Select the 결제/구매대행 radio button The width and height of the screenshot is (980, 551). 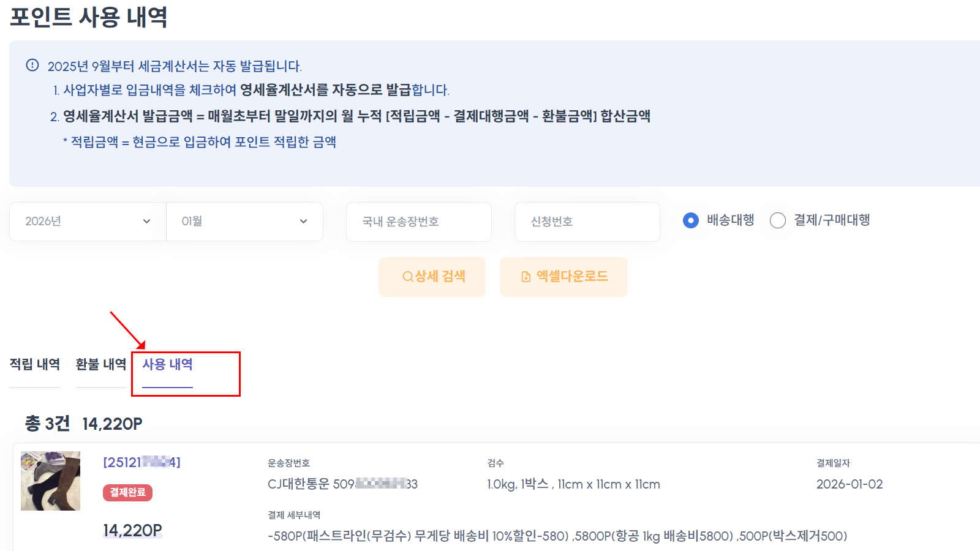click(x=778, y=220)
